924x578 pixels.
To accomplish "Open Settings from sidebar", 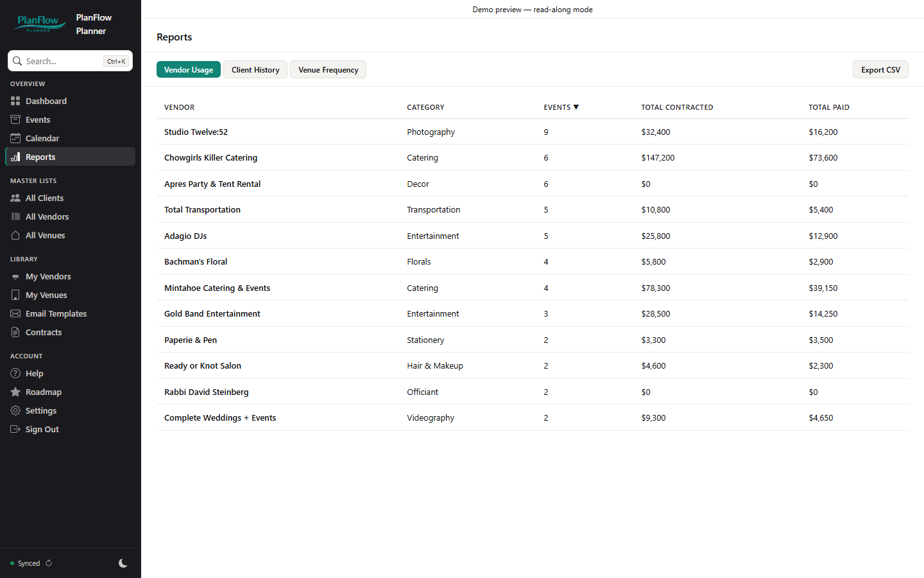I will click(x=70, y=410).
